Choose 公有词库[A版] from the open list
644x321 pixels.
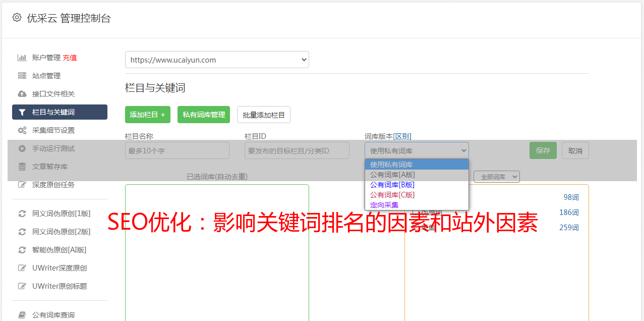(x=417, y=175)
